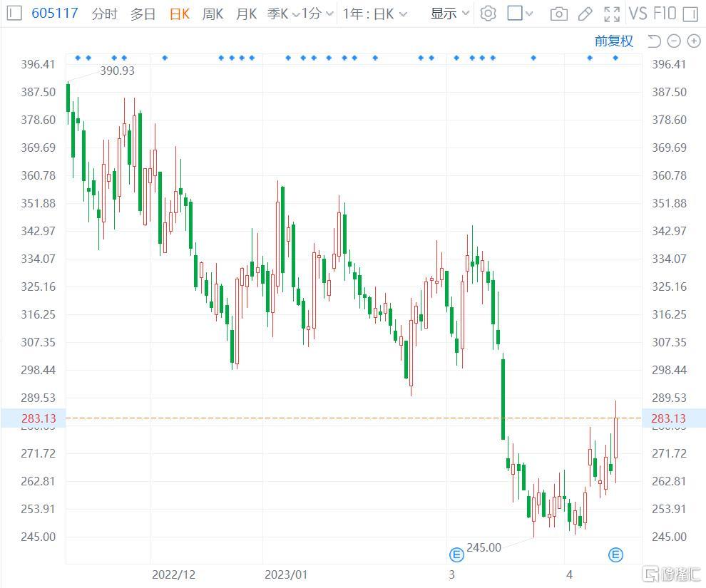Viewport: 706px width, 588px height.
Task: Click the rightmost blue diamond event marker
Action: 615,58
